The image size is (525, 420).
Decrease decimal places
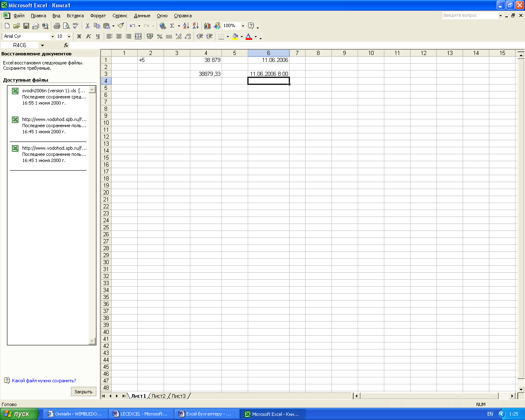(188, 37)
